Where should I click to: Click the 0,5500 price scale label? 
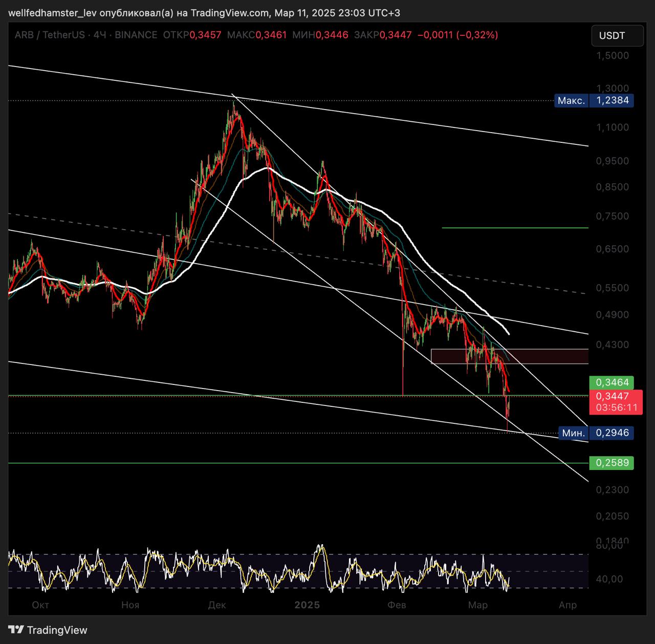pos(613,288)
